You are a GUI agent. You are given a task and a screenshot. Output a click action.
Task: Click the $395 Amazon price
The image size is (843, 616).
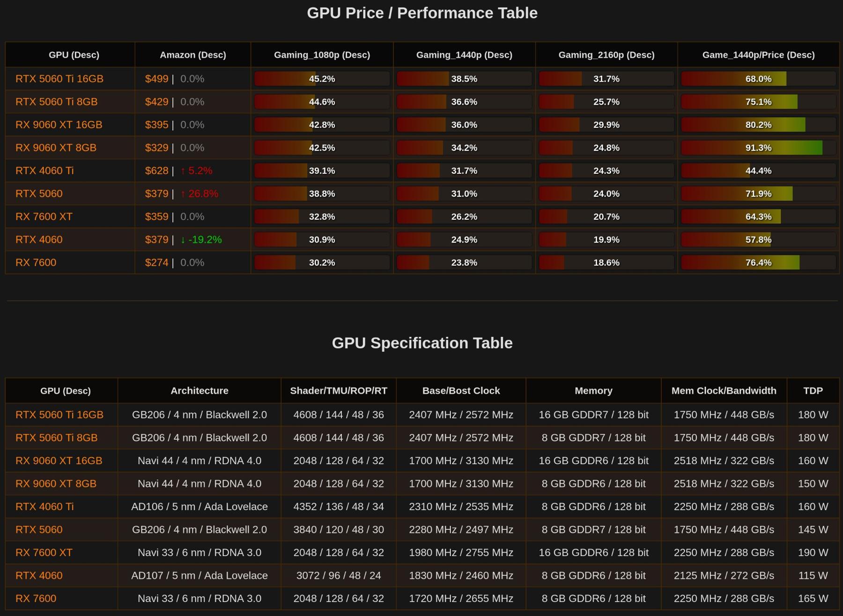[x=156, y=125]
